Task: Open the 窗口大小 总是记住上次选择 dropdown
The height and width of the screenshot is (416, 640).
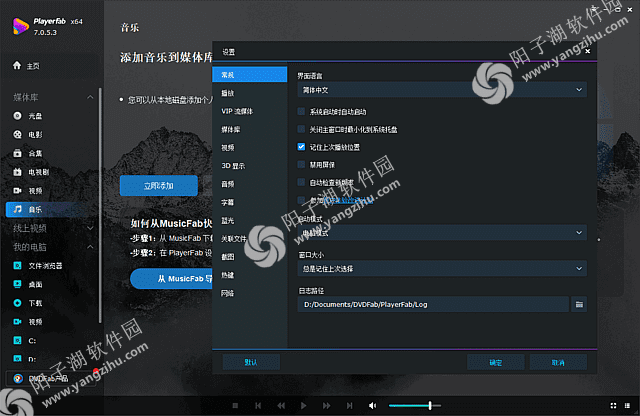Action: [x=442, y=269]
